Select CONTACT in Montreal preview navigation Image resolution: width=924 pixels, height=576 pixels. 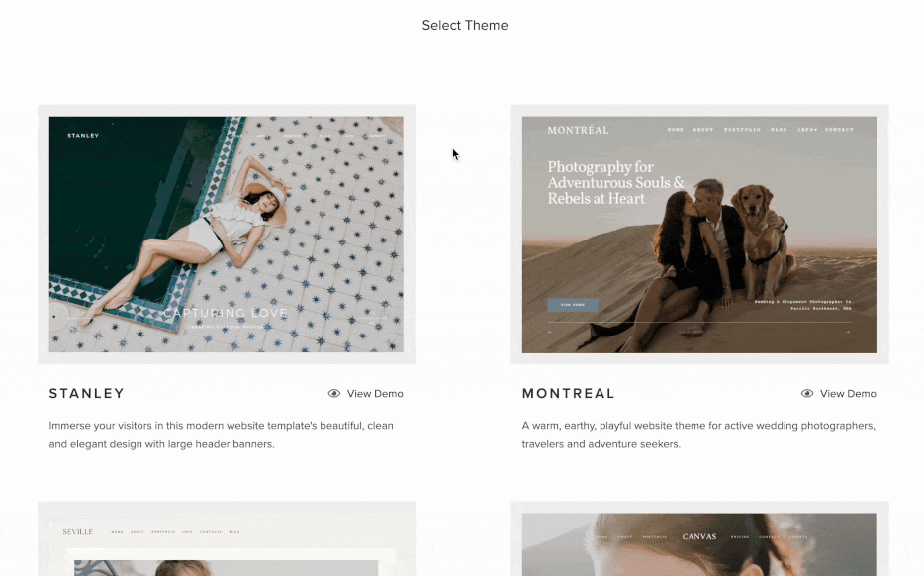[x=839, y=129]
